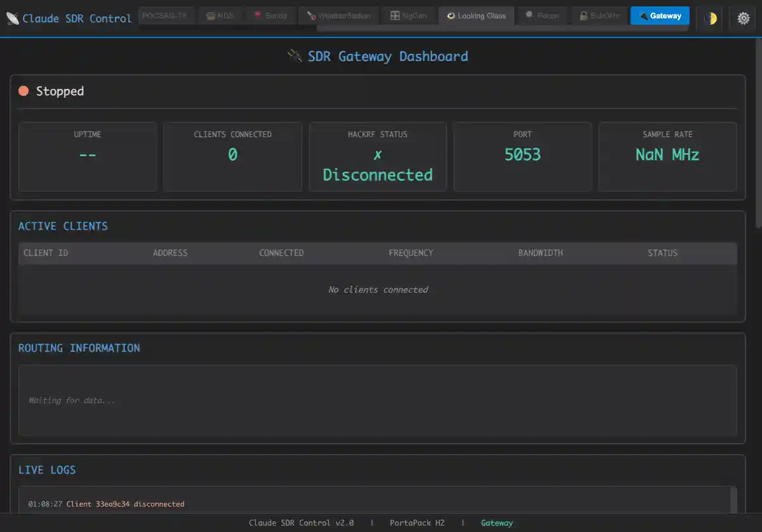Switch to the SigGen tab
The height and width of the screenshot is (532, 762).
coord(409,16)
